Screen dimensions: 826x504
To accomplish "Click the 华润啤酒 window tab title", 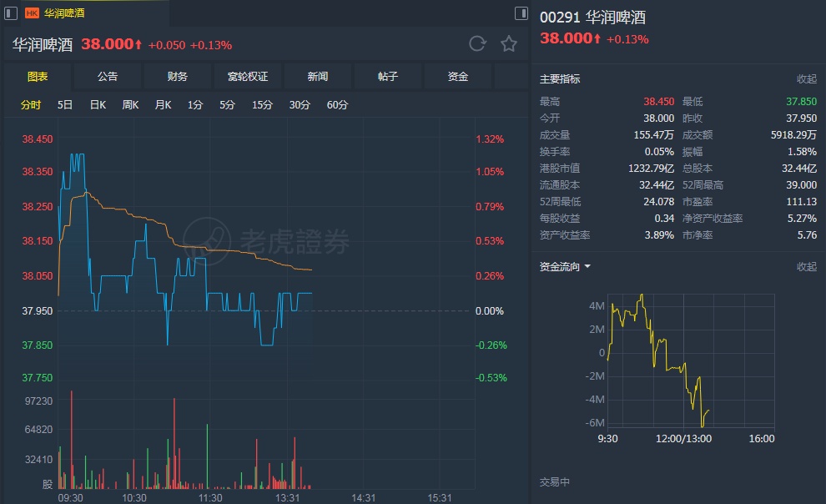I will pyautogui.click(x=64, y=13).
